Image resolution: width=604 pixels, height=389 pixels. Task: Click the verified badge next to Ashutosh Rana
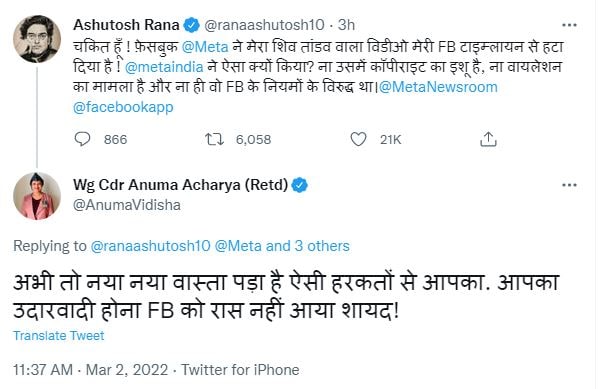click(x=191, y=25)
